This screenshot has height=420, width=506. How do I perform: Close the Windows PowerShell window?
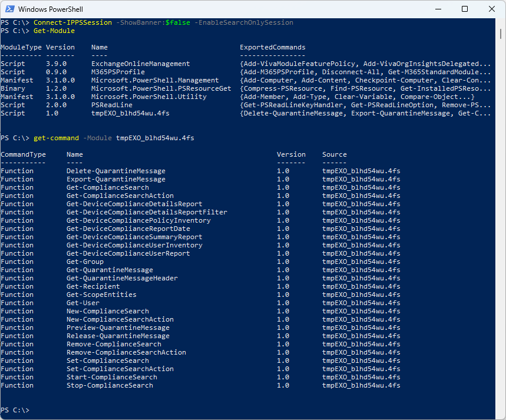click(491, 9)
